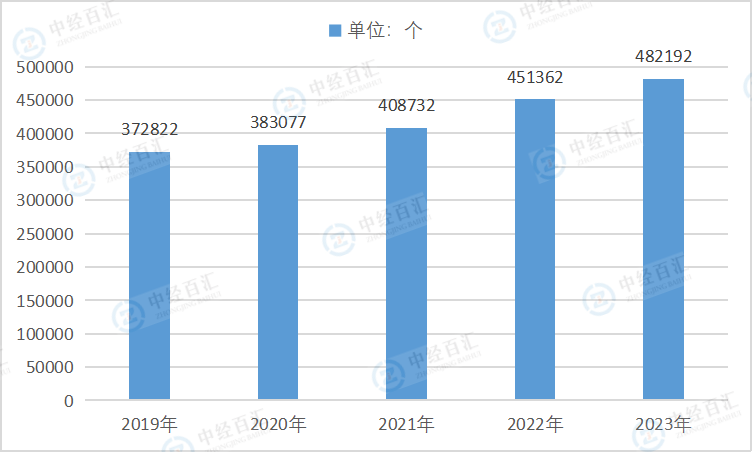The width and height of the screenshot is (752, 452).
Task: Click the data label 408732
Action: click(407, 105)
